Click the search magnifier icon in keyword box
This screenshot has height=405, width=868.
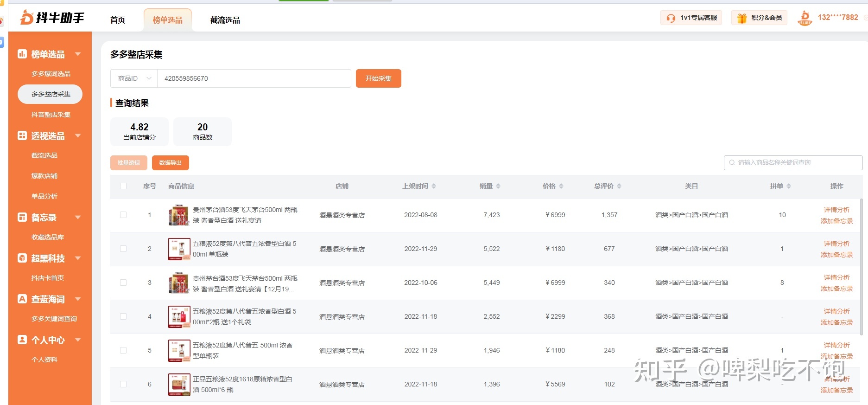pyautogui.click(x=732, y=162)
